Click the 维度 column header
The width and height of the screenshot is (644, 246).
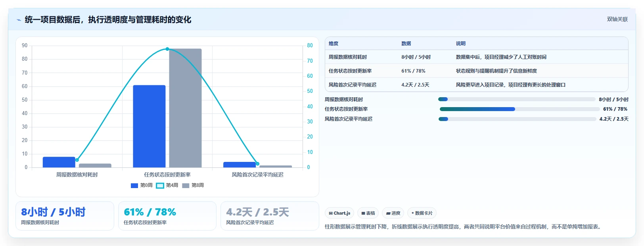pyautogui.click(x=333, y=44)
